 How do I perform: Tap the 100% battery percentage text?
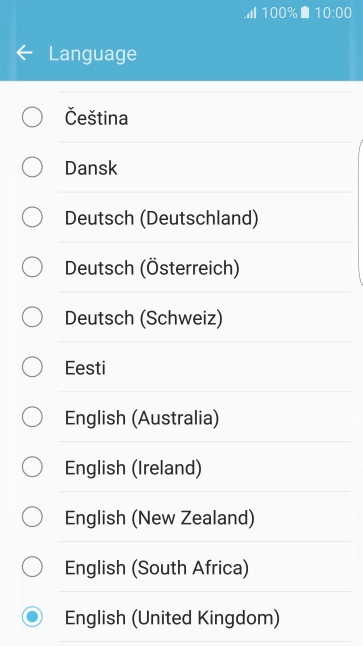pyautogui.click(x=279, y=13)
